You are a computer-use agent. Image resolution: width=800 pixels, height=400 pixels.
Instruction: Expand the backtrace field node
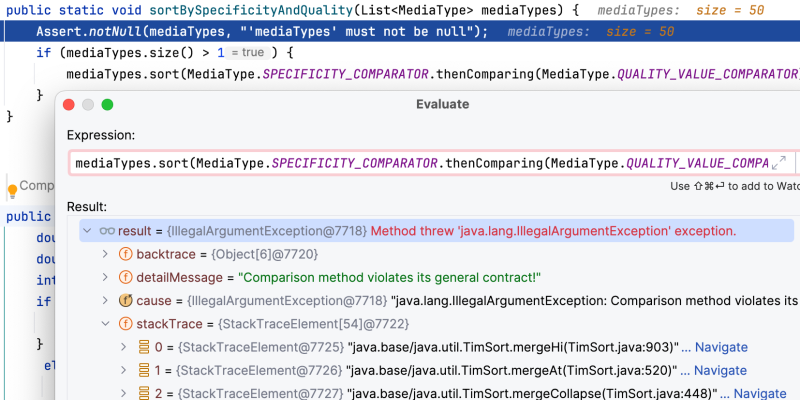(106, 254)
